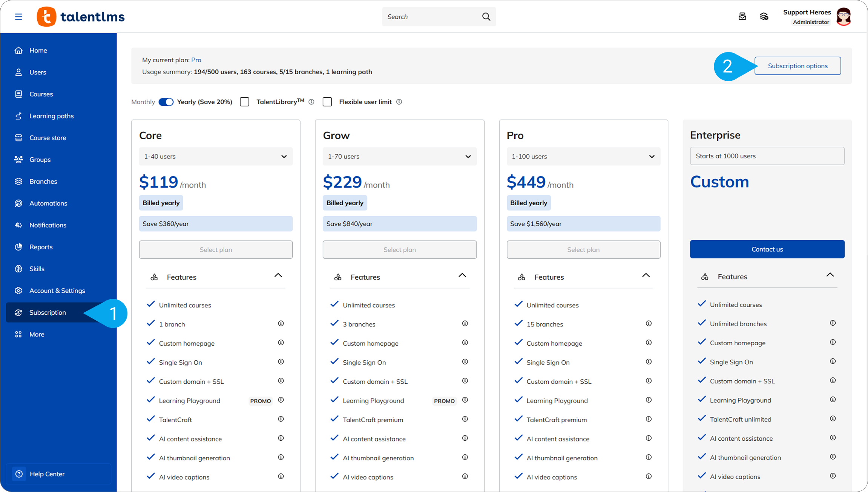
Task: Open info icon beside Core's 1 branch
Action: [x=281, y=323]
